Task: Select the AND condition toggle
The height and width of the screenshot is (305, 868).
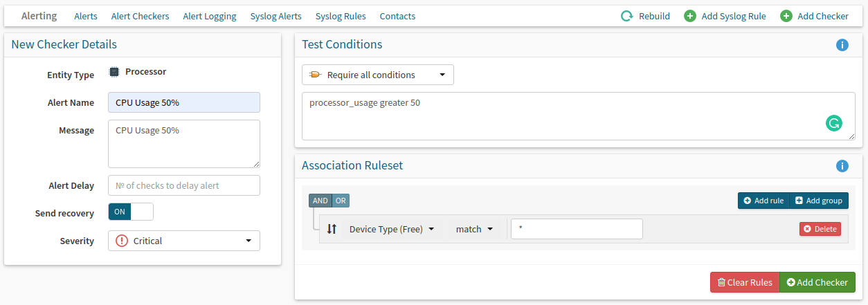Action: (320, 201)
